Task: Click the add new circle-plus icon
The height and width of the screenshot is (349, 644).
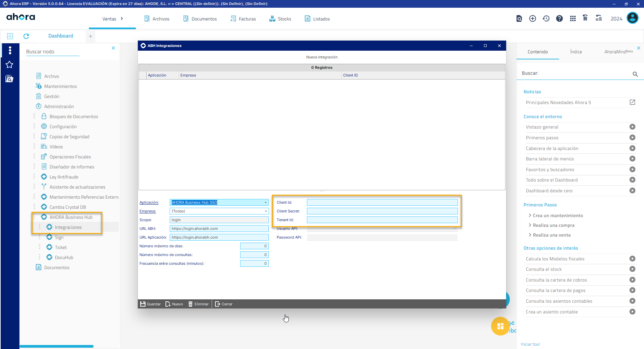Action: click(533, 19)
